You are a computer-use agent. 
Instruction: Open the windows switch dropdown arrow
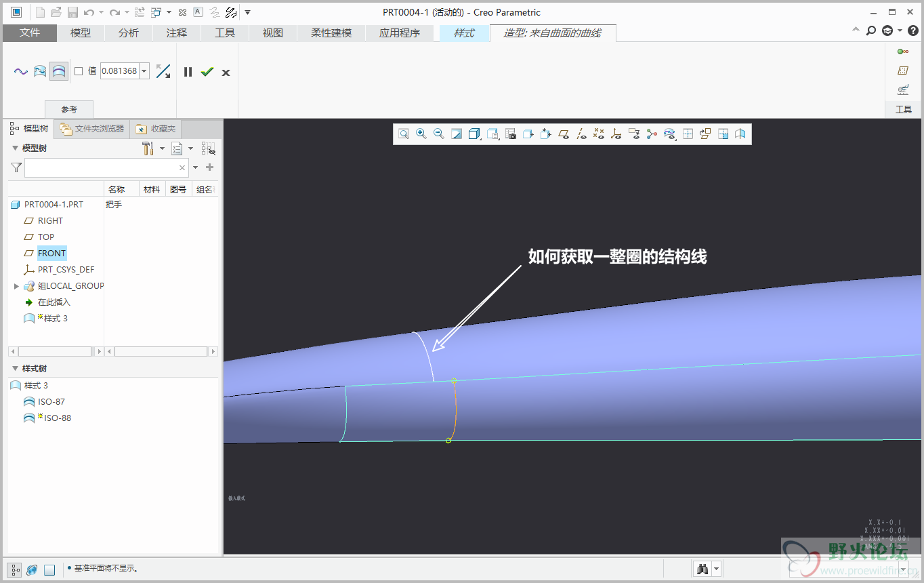169,12
